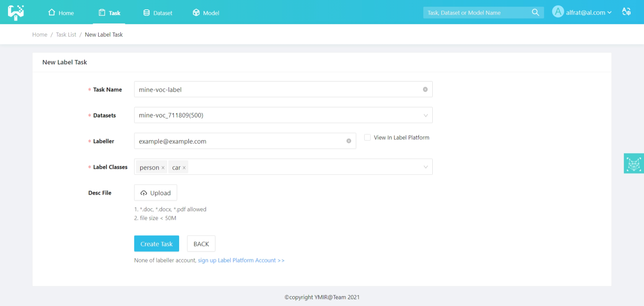Open the floating assistant widget icon
This screenshot has height=306, width=644.
point(634,164)
